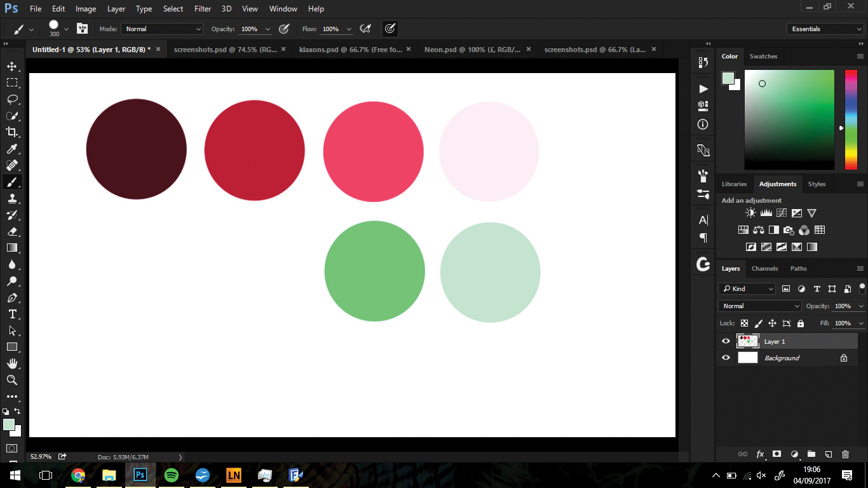Viewport: 868px width, 488px height.
Task: Open the Essentials workspace dropdown
Action: (x=825, y=29)
